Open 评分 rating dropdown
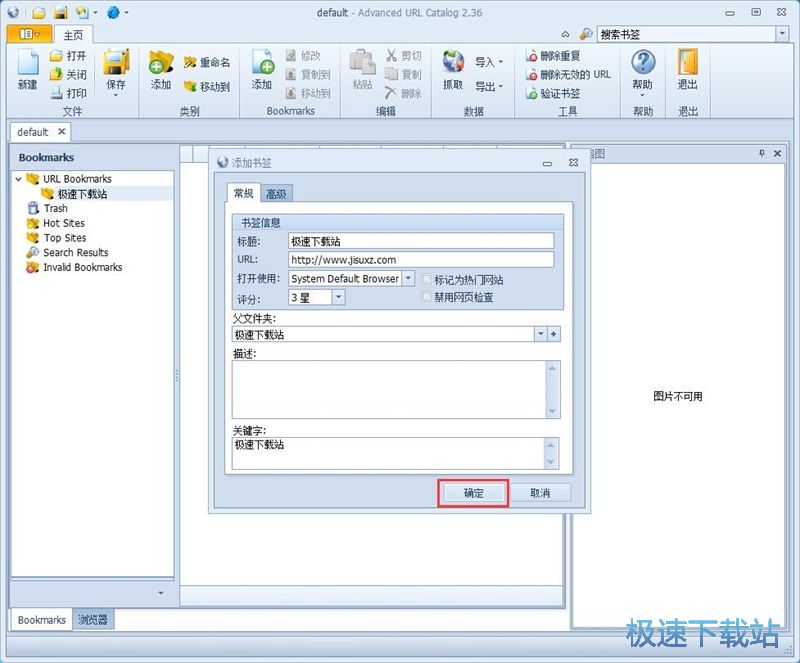The width and height of the screenshot is (800, 663). 339,298
